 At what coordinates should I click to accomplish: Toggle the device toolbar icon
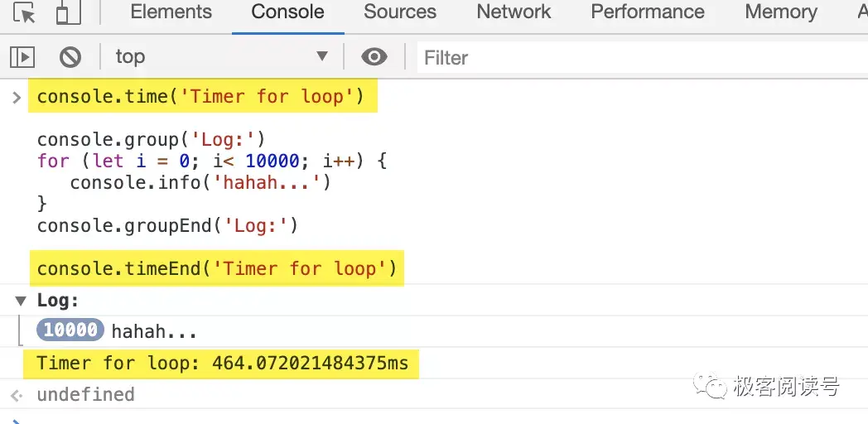[x=68, y=13]
